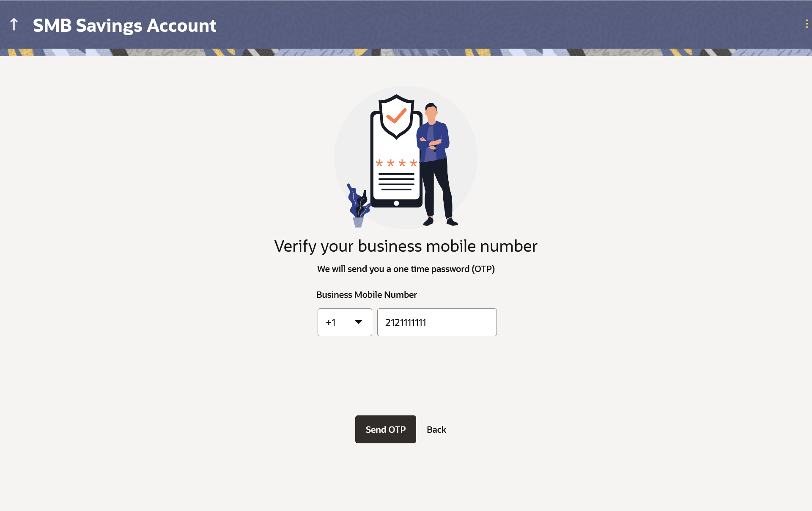Click the phone home button in illustration
Screen dimensions: 812x511
396,203
